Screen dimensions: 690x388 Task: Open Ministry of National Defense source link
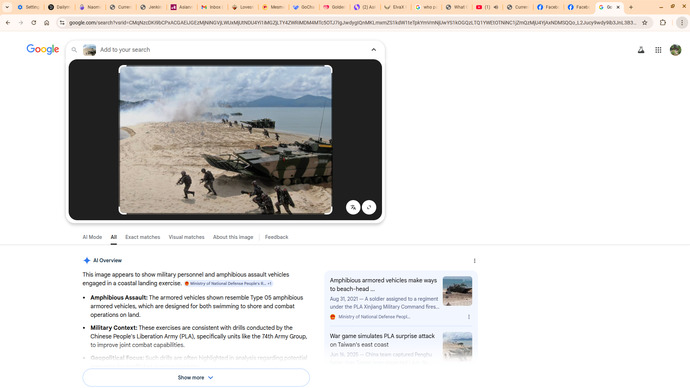(x=370, y=317)
